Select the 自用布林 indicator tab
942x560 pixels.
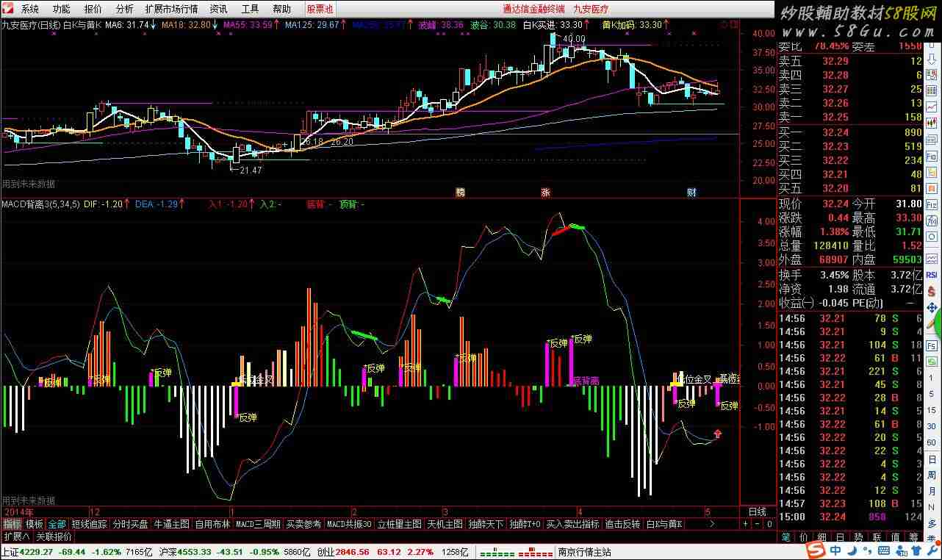[212, 525]
